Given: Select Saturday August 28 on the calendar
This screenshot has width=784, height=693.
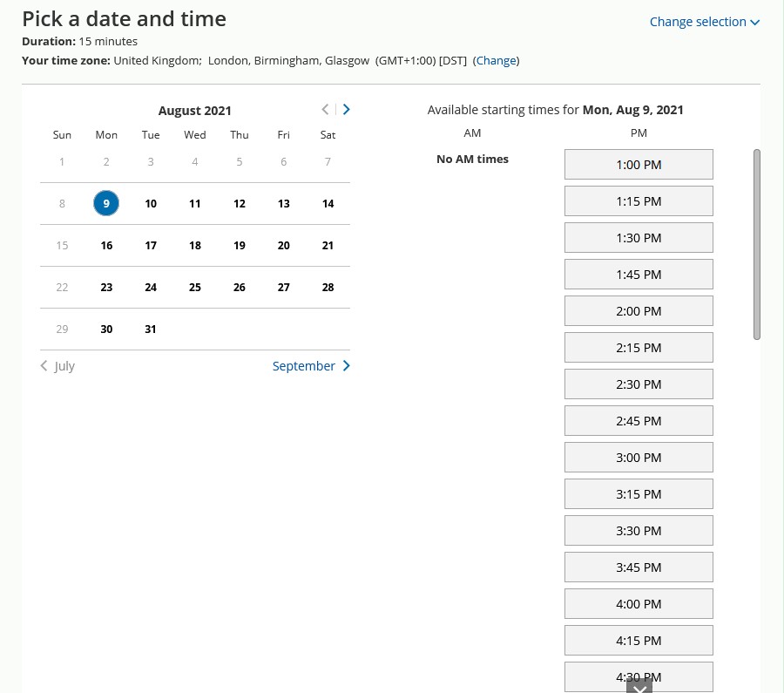Looking at the screenshot, I should (x=328, y=288).
